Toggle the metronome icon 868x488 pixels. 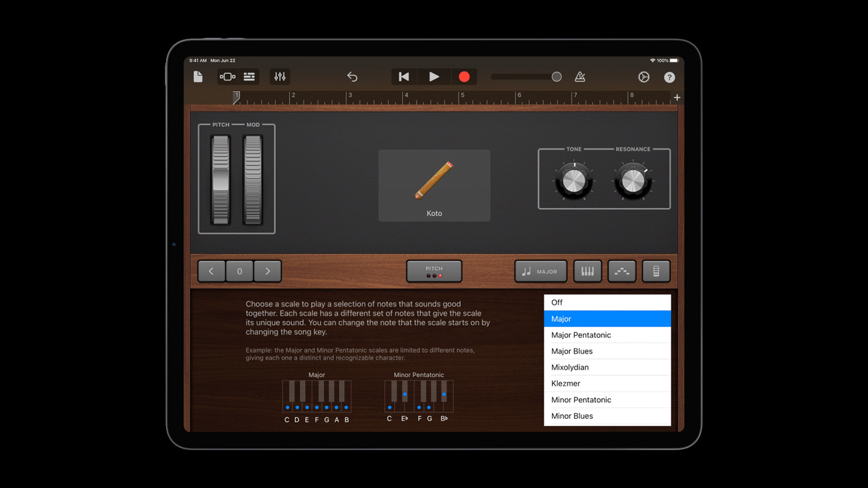click(580, 77)
